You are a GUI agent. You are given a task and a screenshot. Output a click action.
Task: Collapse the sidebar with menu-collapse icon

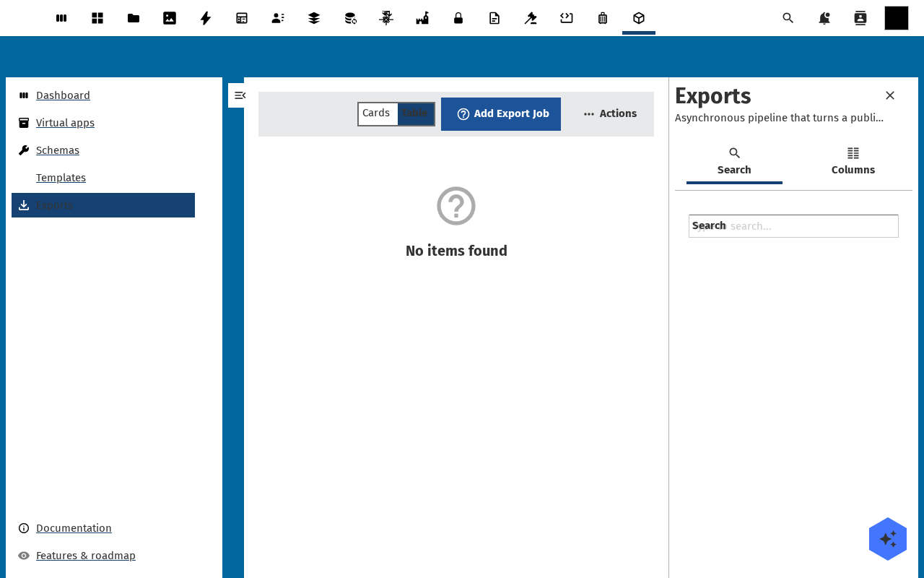(x=240, y=95)
